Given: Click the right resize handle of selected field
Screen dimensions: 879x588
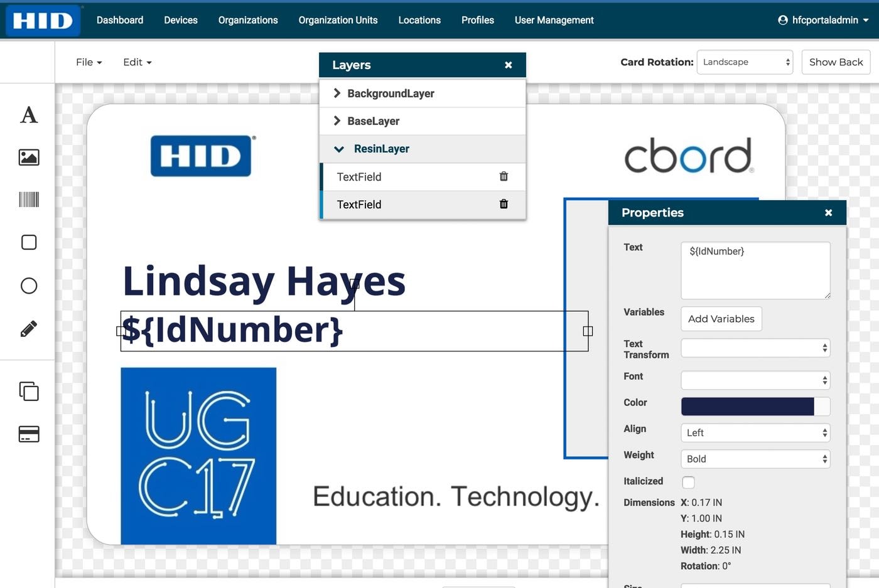Looking at the screenshot, I should 588,331.
